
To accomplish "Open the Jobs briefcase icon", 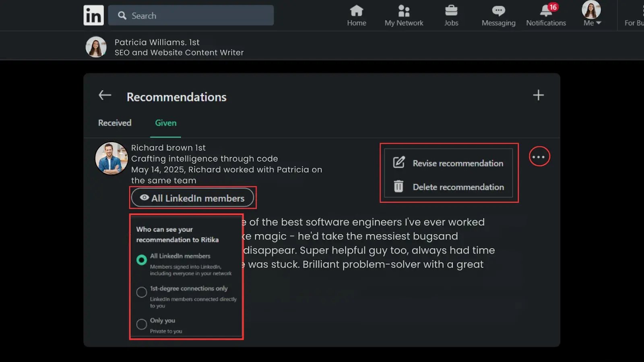I will coord(451,11).
